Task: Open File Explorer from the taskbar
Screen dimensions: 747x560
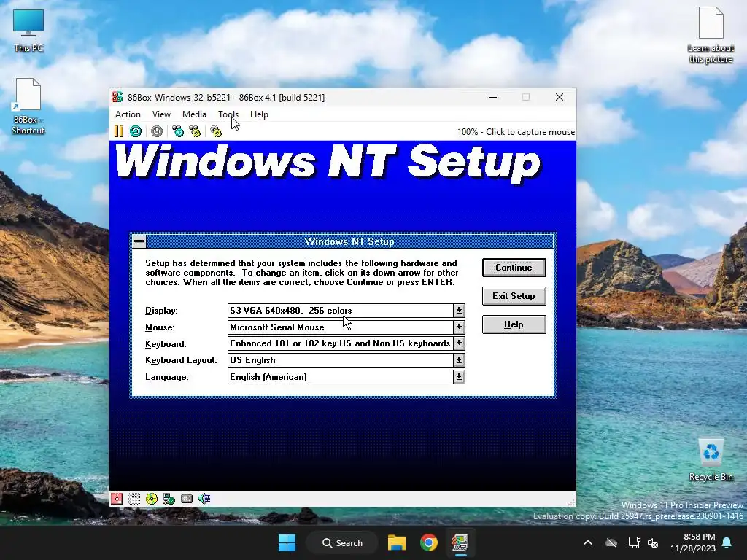Action: (x=397, y=542)
